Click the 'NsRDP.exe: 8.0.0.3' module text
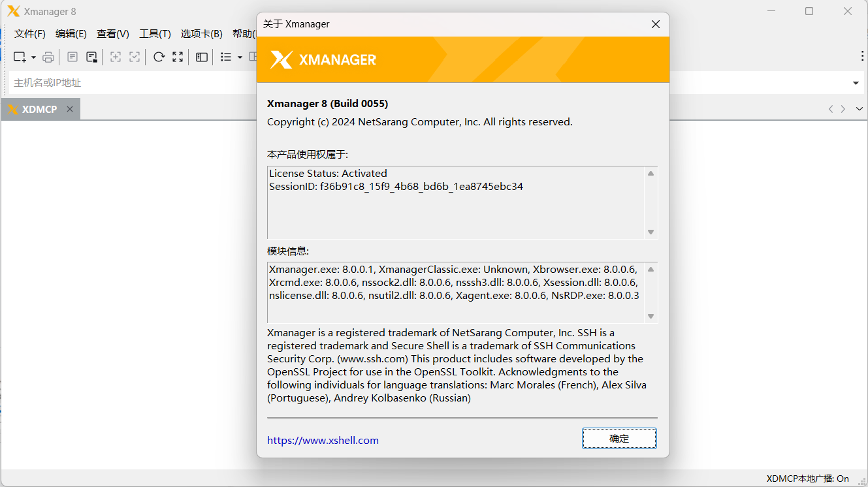The height and width of the screenshot is (487, 868). 595,295
